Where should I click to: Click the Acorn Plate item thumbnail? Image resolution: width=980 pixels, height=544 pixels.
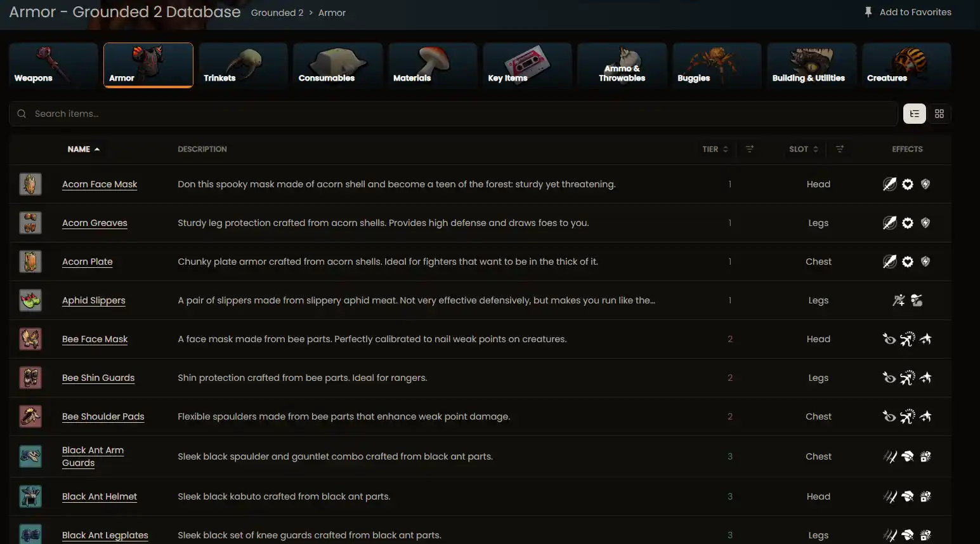[30, 262]
